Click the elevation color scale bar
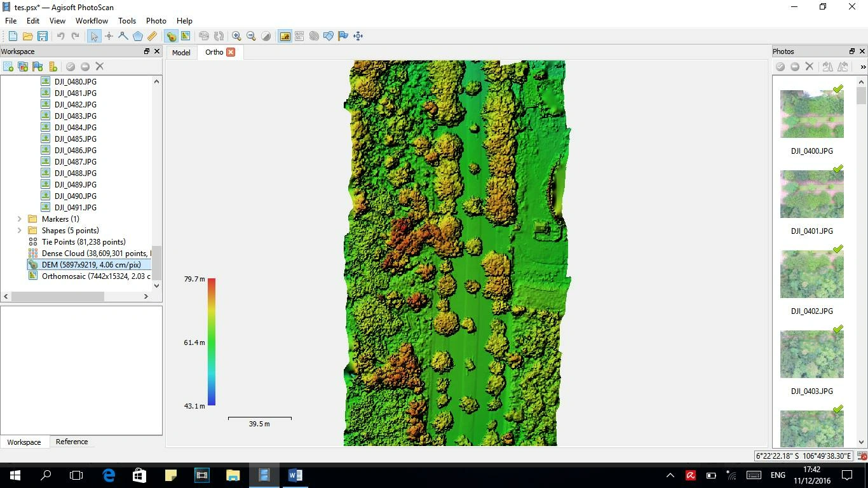This screenshot has height=488, width=868. pos(212,341)
